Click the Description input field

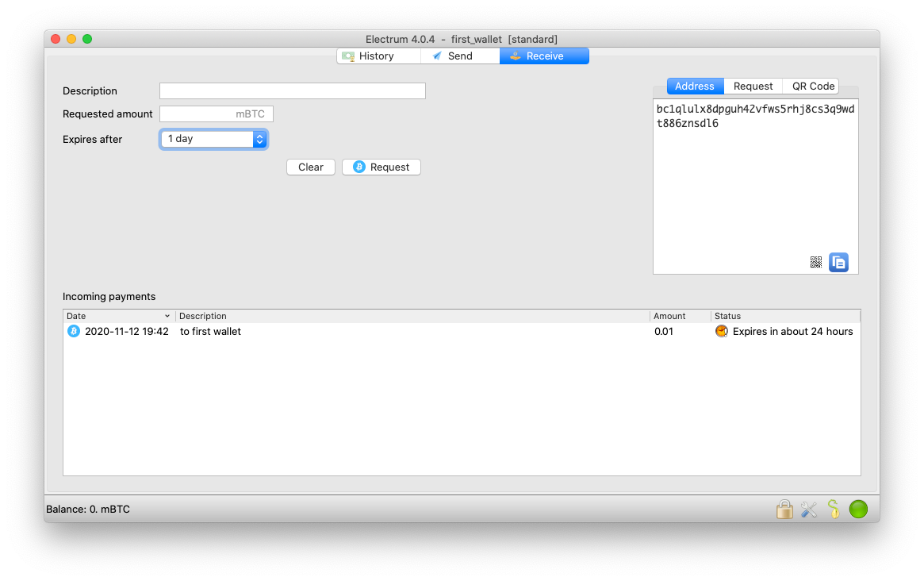point(293,90)
